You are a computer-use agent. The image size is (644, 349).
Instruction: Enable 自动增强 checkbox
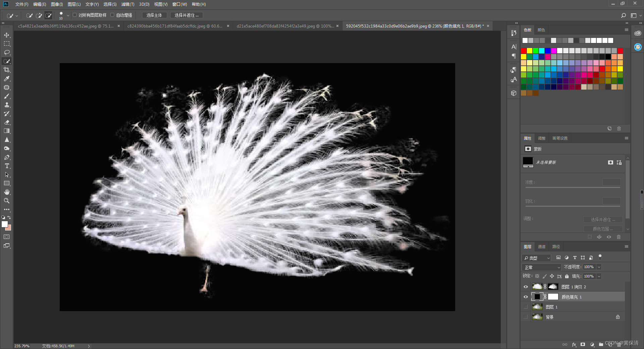tap(112, 15)
